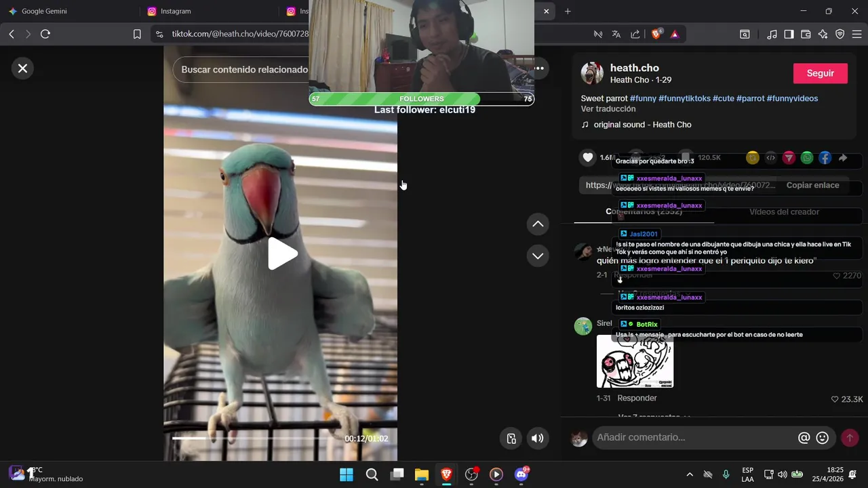This screenshot has width=868, height=488.
Task: Switch to the Comentarios tab
Action: (x=644, y=212)
